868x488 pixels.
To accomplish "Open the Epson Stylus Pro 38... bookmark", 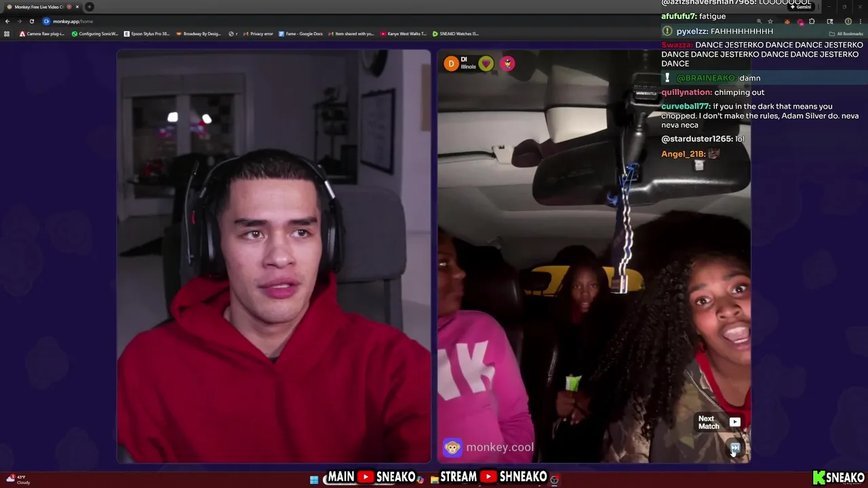I will pyautogui.click(x=147, y=33).
